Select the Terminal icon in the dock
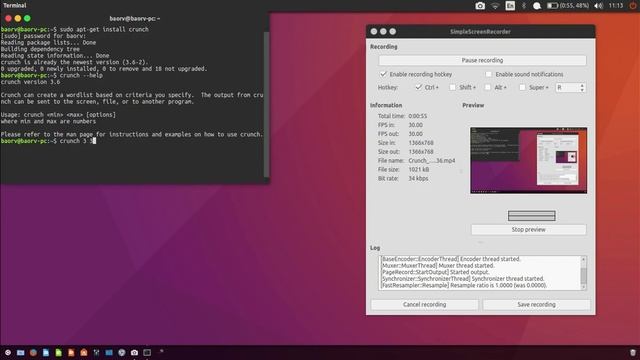 pos(147,352)
